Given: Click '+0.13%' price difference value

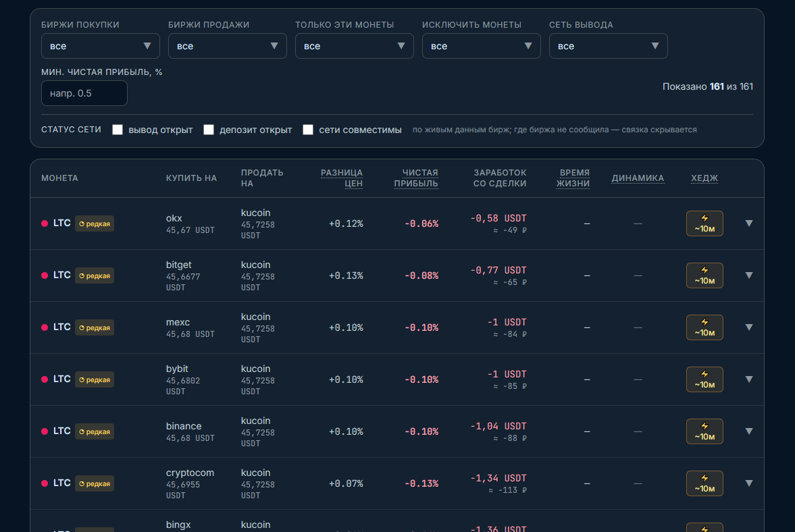Looking at the screenshot, I should click(x=346, y=275).
